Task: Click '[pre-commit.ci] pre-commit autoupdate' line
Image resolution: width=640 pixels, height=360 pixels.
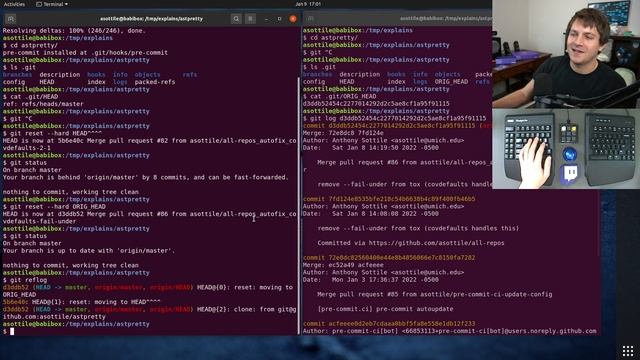Action: click(385, 309)
